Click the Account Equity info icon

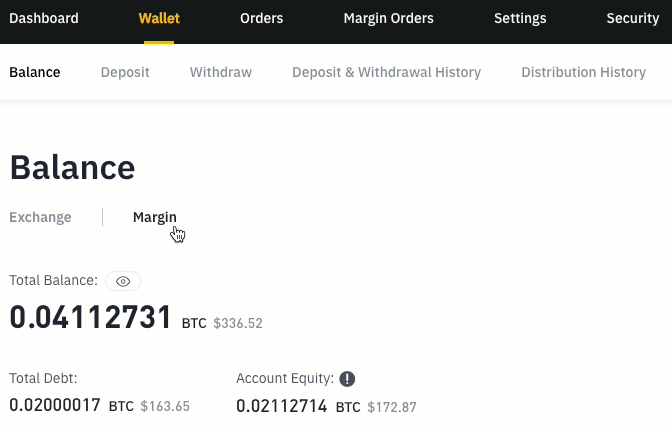347,379
